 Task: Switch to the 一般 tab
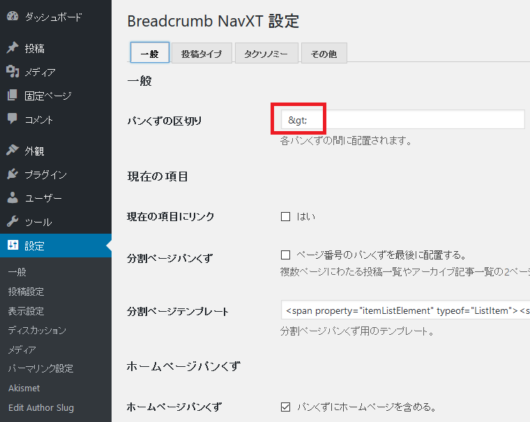(x=150, y=53)
